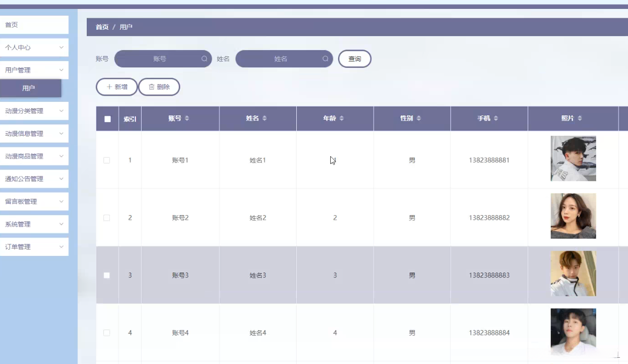Open the 首页 sidebar menu item

pyautogui.click(x=34, y=25)
